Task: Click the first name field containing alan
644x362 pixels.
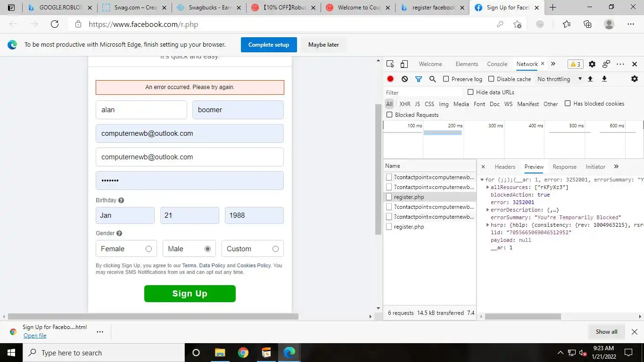Action: click(141, 110)
